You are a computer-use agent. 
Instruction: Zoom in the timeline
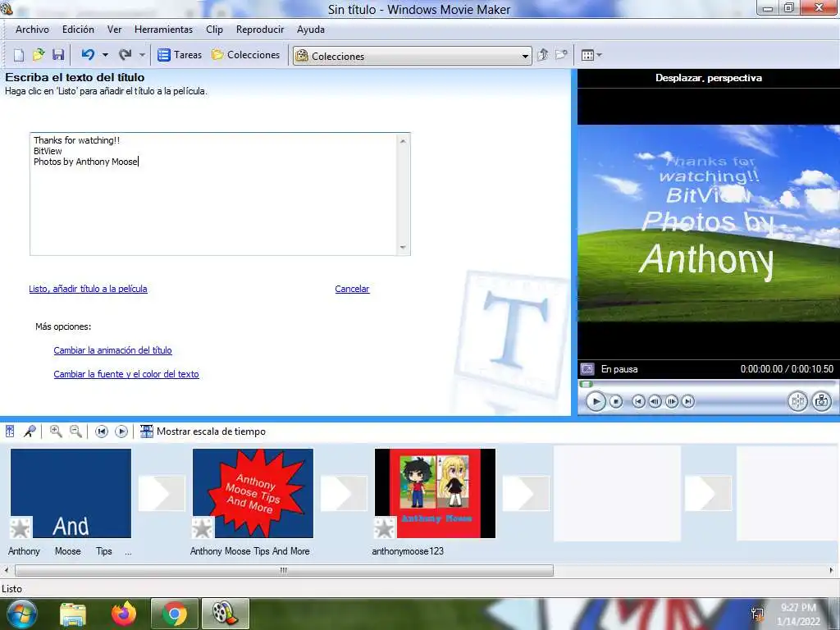[56, 431]
